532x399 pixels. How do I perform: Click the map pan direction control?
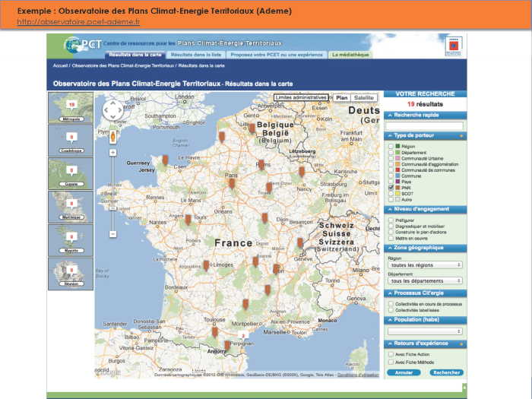(112, 110)
